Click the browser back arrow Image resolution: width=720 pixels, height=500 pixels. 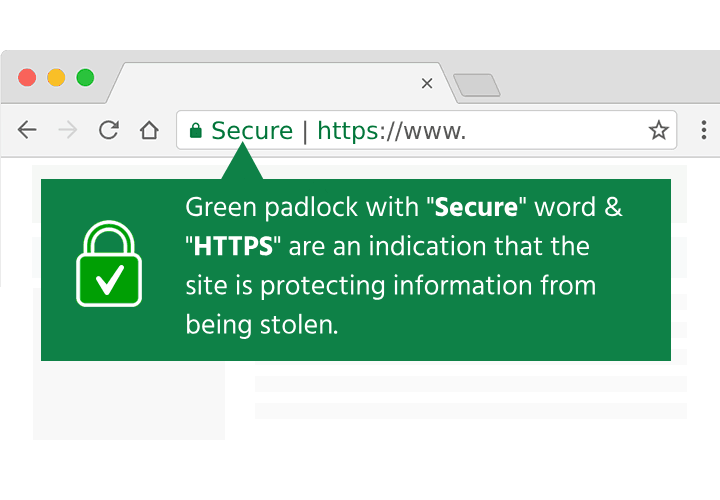(27, 130)
